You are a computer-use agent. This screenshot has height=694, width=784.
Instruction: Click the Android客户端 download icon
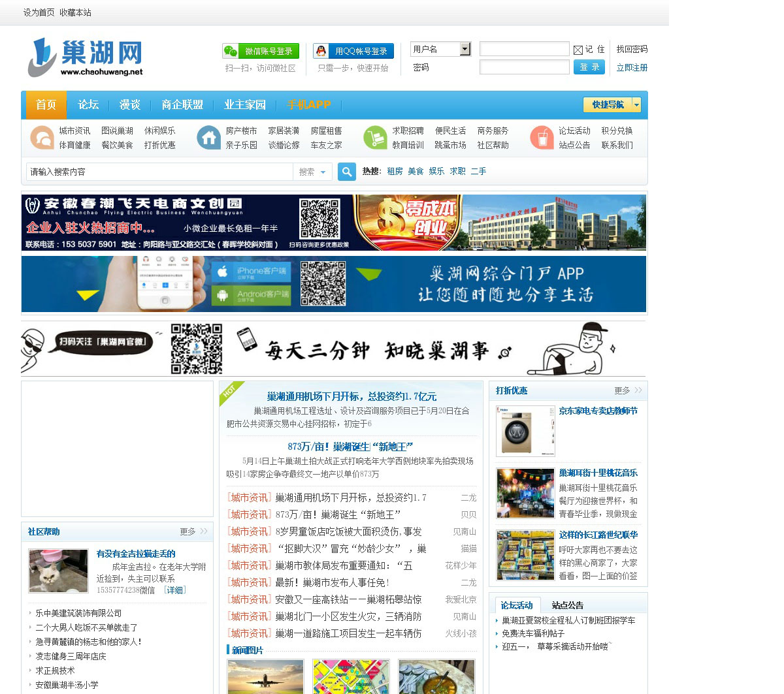click(x=251, y=296)
